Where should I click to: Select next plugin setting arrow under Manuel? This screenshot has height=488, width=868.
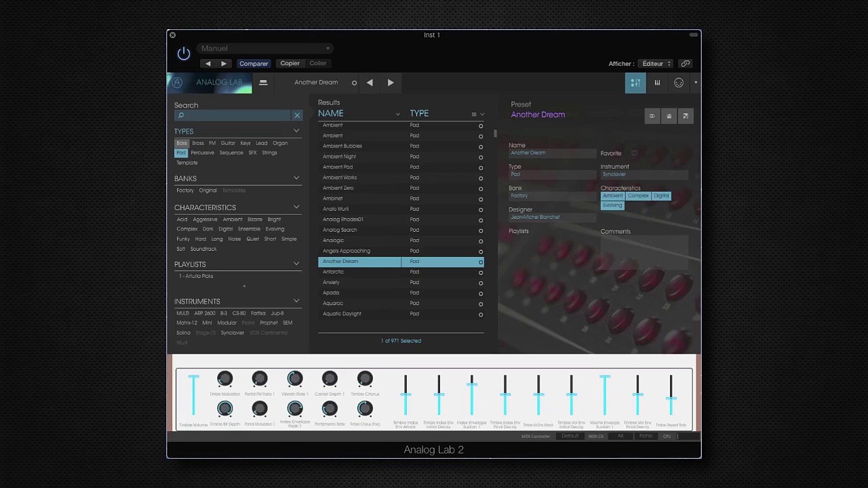click(x=224, y=64)
